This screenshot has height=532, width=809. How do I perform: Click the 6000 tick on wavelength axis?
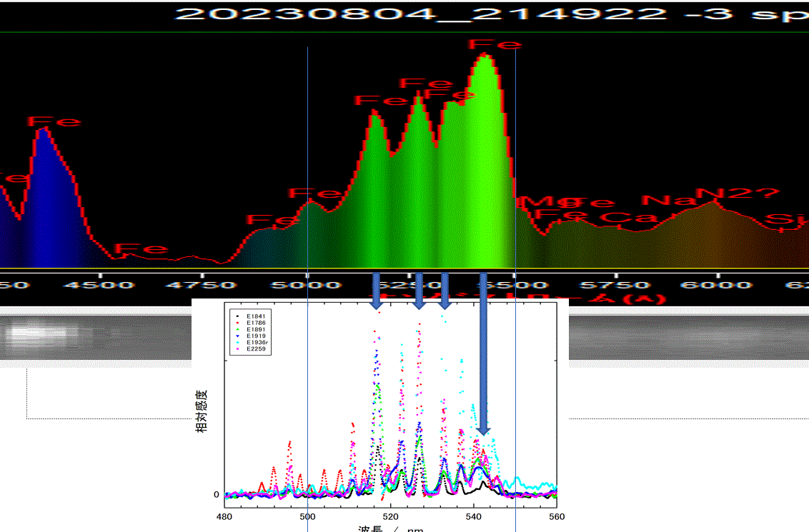[x=718, y=285]
